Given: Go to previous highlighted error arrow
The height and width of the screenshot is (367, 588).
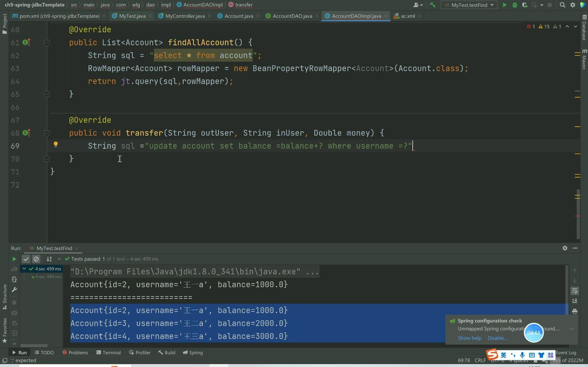Looking at the screenshot, I should pos(567,26).
